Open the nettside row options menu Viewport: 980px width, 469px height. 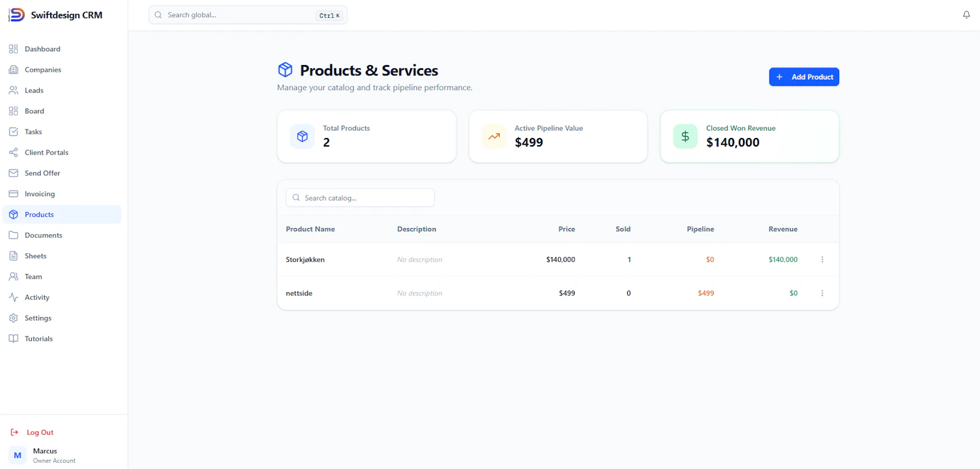tap(822, 293)
